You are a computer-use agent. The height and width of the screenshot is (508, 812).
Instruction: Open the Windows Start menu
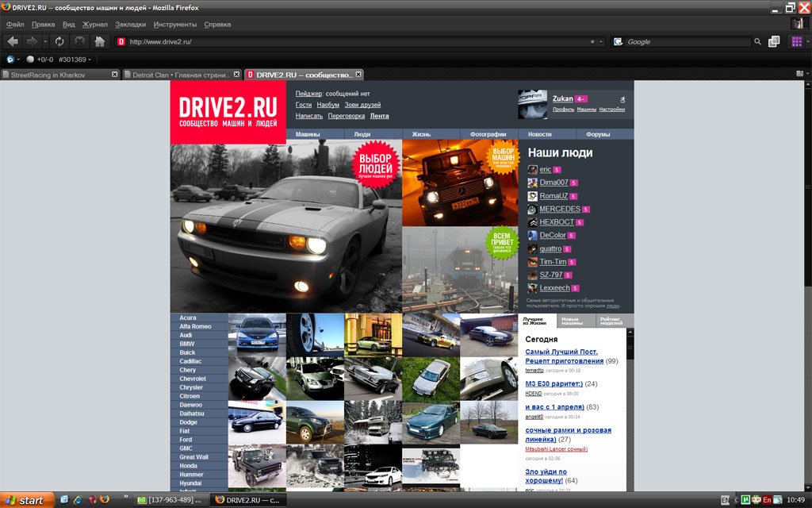tap(27, 500)
